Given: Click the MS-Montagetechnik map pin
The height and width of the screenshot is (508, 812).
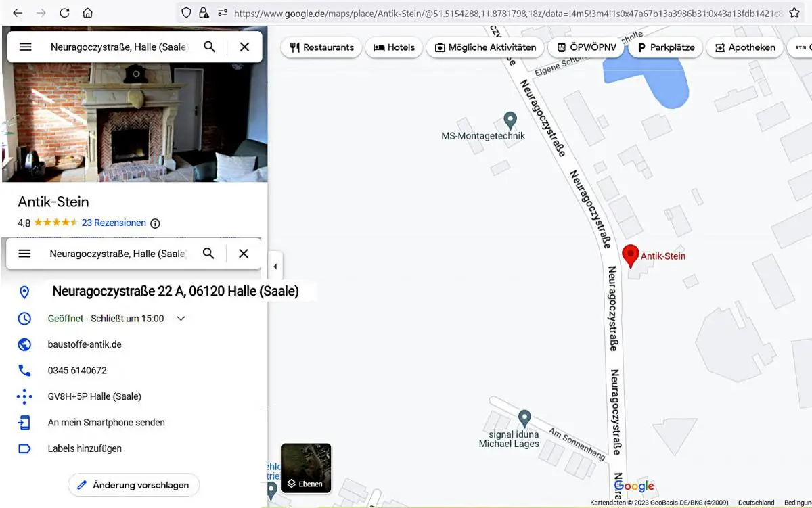Looking at the screenshot, I should (510, 121).
